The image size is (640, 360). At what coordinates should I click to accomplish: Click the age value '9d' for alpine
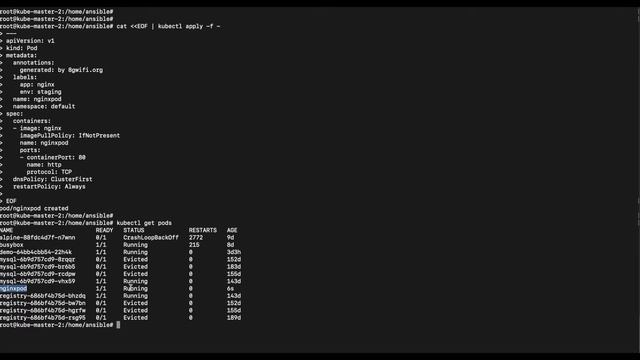(x=230, y=238)
